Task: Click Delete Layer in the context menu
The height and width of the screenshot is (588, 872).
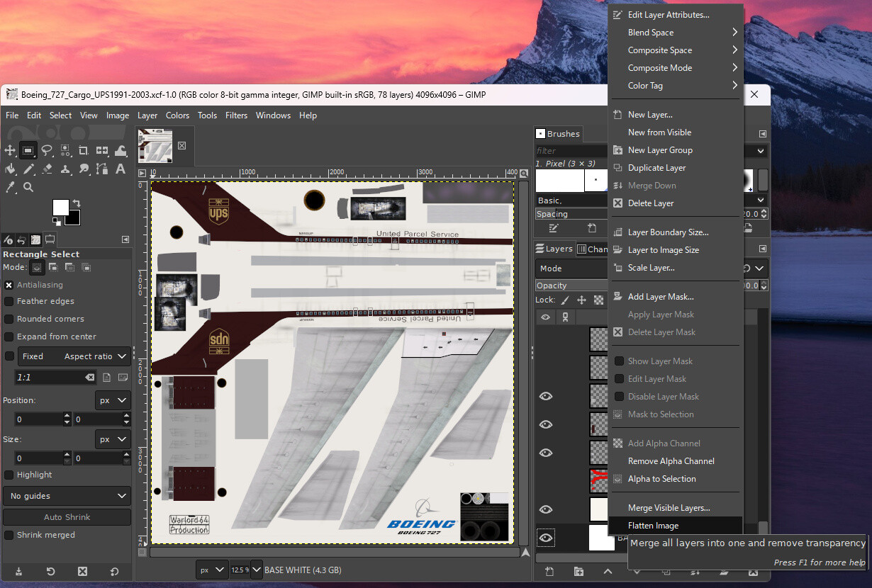Action: coord(676,203)
